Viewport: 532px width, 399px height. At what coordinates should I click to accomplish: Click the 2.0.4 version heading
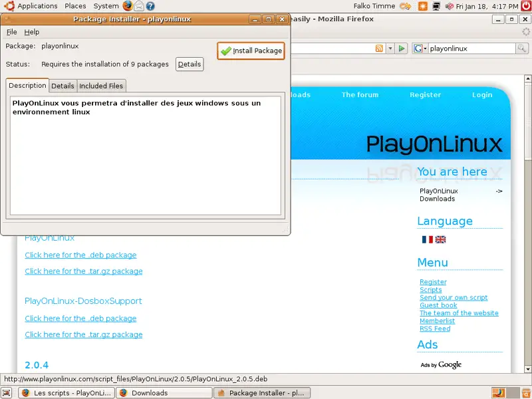(37, 365)
